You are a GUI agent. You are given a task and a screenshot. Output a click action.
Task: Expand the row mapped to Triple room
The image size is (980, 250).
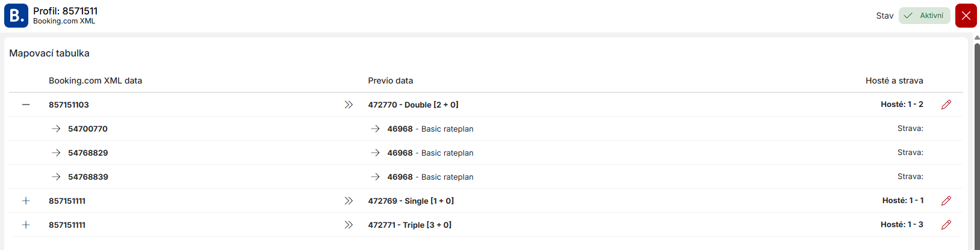click(26, 225)
